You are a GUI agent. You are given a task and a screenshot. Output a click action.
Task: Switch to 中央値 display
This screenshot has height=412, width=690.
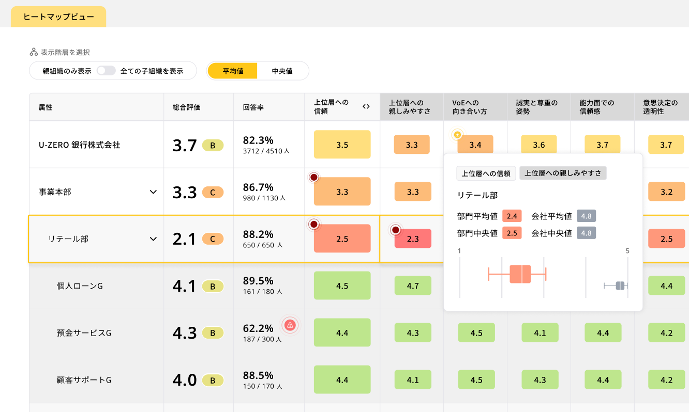(283, 71)
